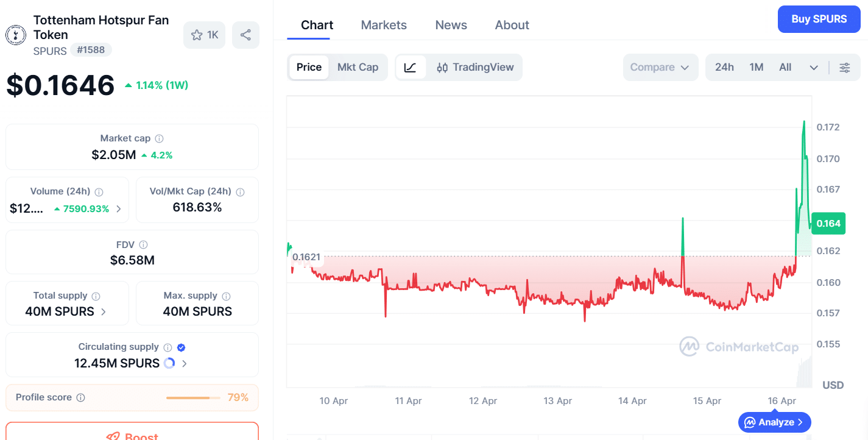Click Vol/Mkt Cap info icon
This screenshot has width=868, height=440.
(x=240, y=192)
